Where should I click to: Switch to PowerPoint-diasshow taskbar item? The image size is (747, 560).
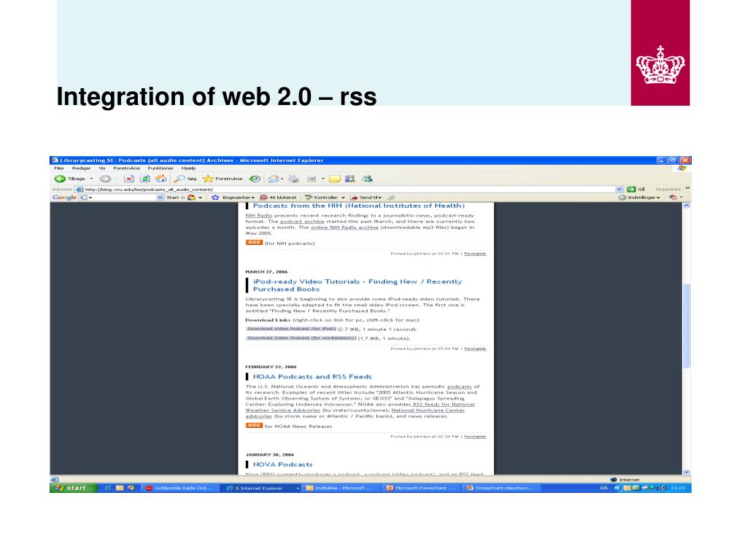coord(502,488)
